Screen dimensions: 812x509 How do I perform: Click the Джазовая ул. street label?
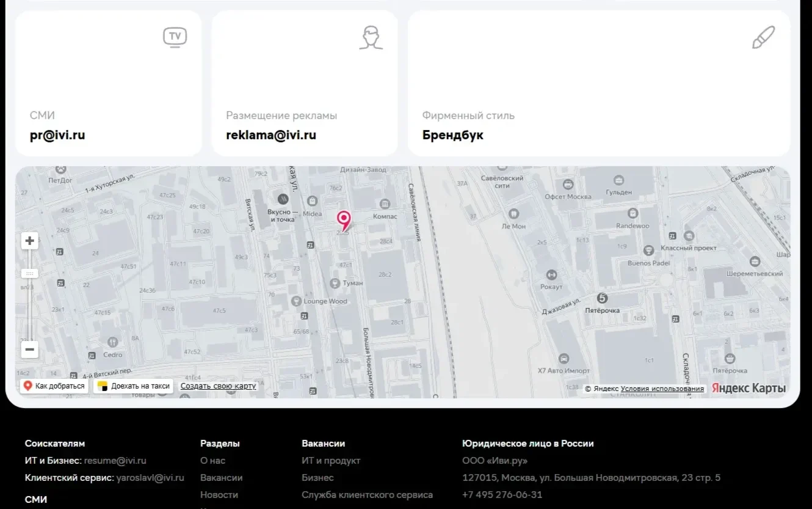(x=560, y=307)
